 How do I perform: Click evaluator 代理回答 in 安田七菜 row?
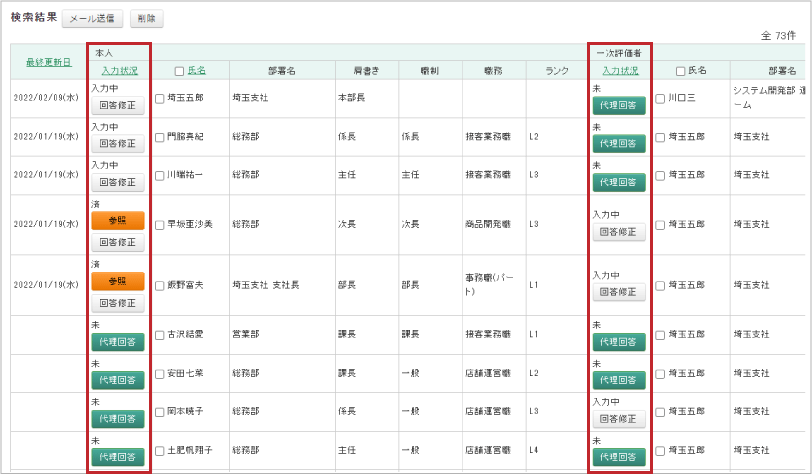[x=619, y=380]
